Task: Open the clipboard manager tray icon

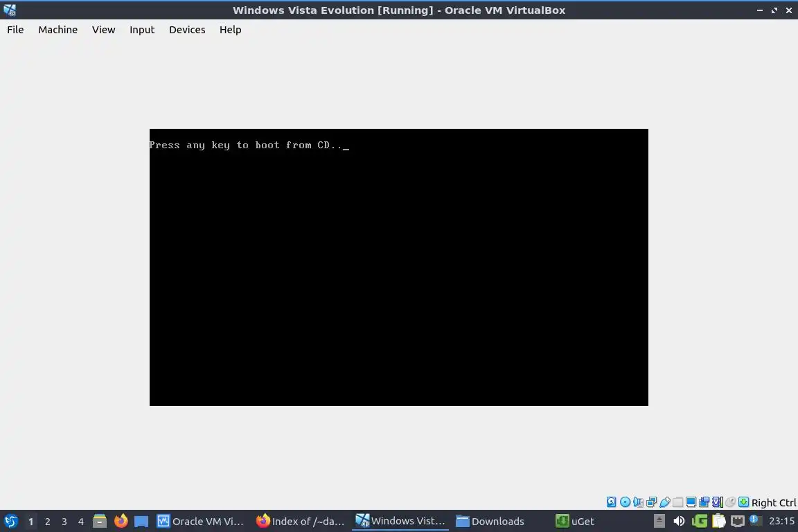Action: pos(718,521)
